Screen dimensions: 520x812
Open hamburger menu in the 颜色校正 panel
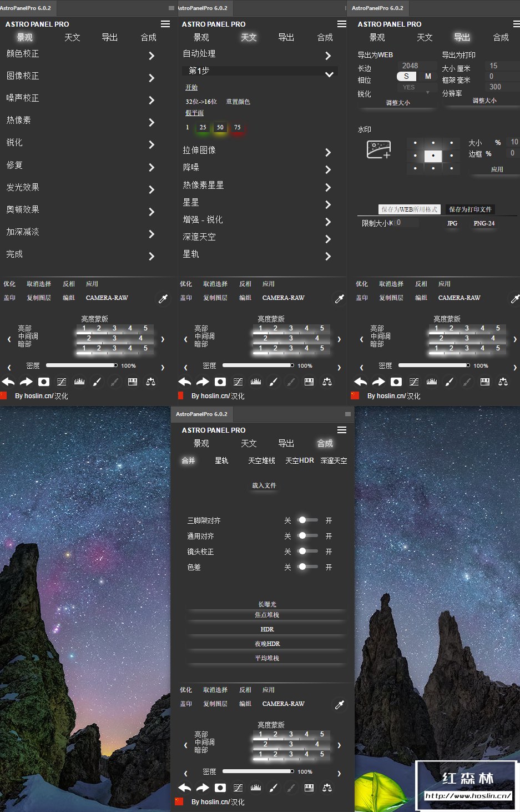click(x=165, y=24)
